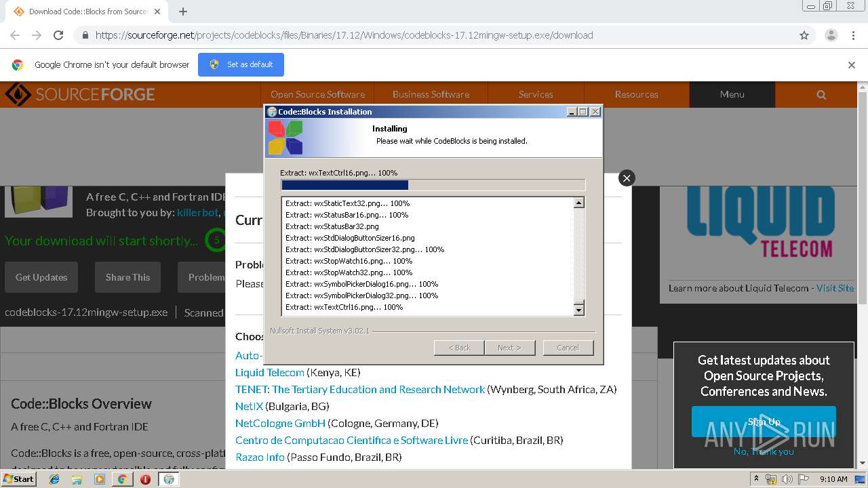Select the wxSymbolPickerDialog32.png log line
This screenshot has height=488, width=868.
(x=361, y=296)
